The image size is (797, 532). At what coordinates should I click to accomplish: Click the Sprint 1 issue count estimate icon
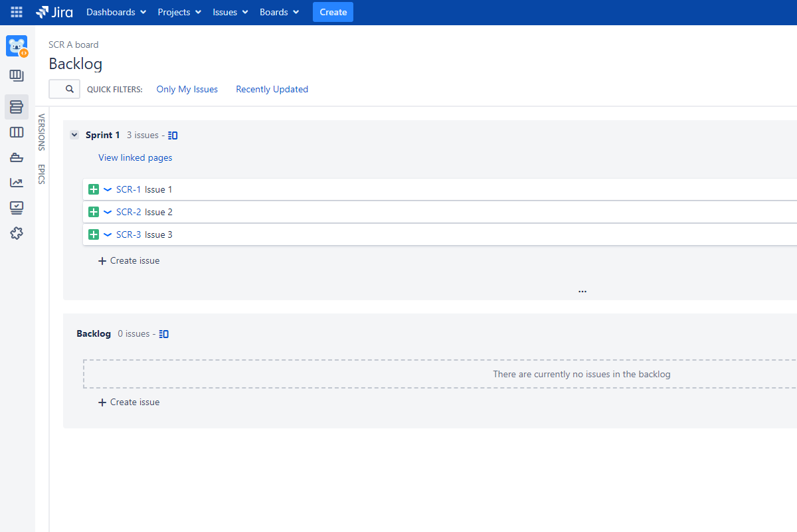tap(173, 135)
